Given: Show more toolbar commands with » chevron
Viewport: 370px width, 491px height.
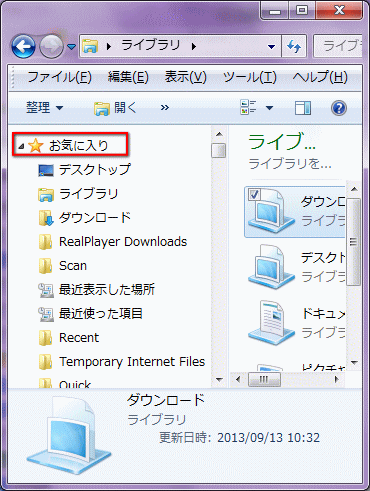Looking at the screenshot, I should click(165, 108).
